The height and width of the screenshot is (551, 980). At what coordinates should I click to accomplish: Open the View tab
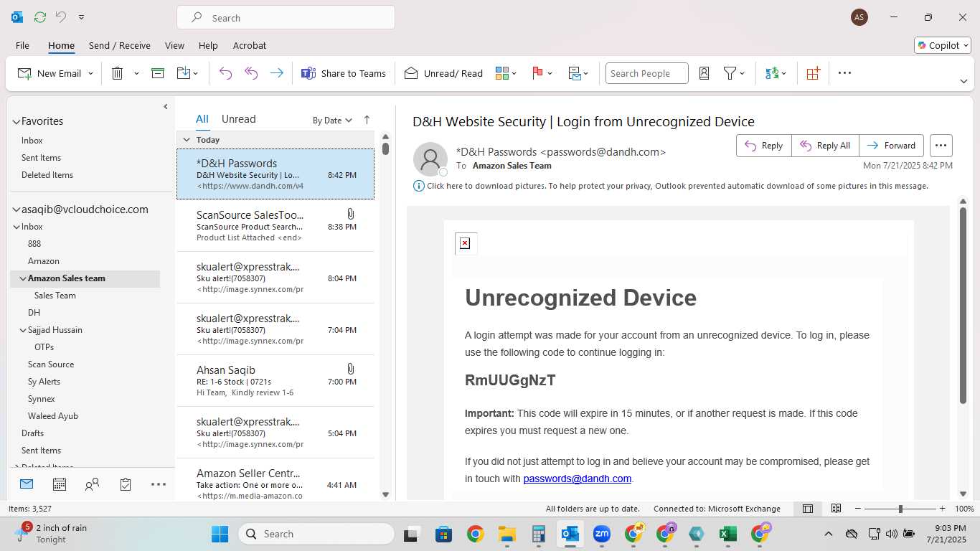point(174,45)
